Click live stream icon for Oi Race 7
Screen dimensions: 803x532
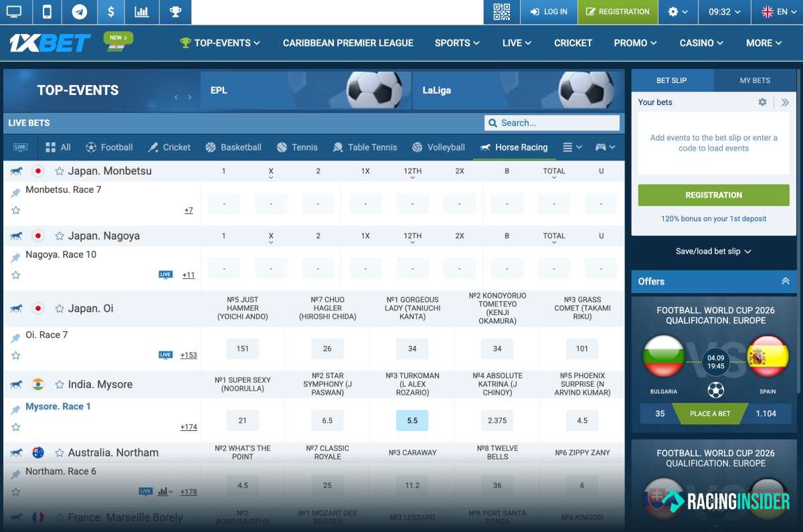[166, 355]
